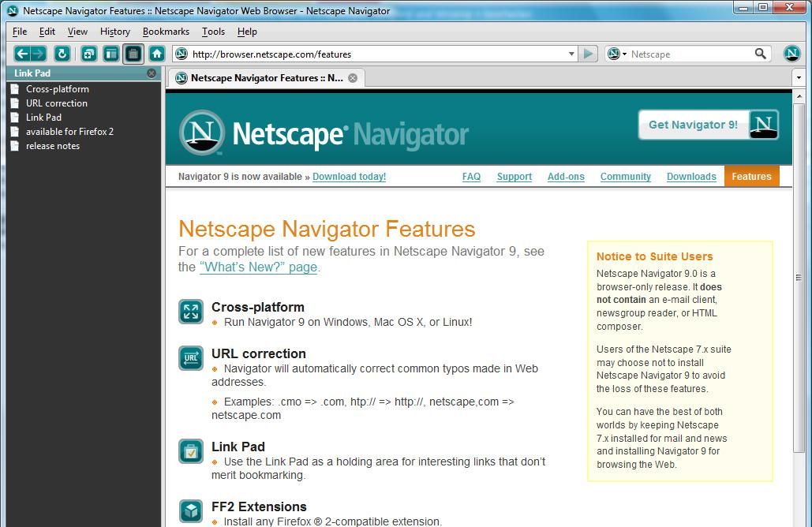Toggle the sidebar toolbar icon
The width and height of the screenshot is (812, 527).
point(110,54)
